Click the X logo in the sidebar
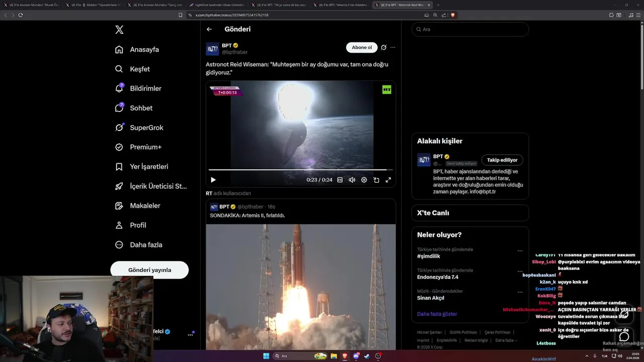This screenshot has width=644, height=362. (119, 30)
